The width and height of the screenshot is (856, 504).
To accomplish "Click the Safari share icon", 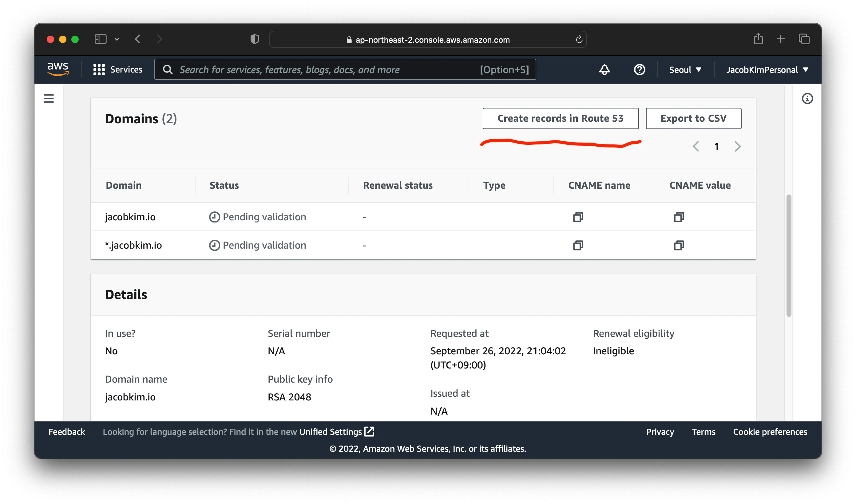I will tap(759, 39).
